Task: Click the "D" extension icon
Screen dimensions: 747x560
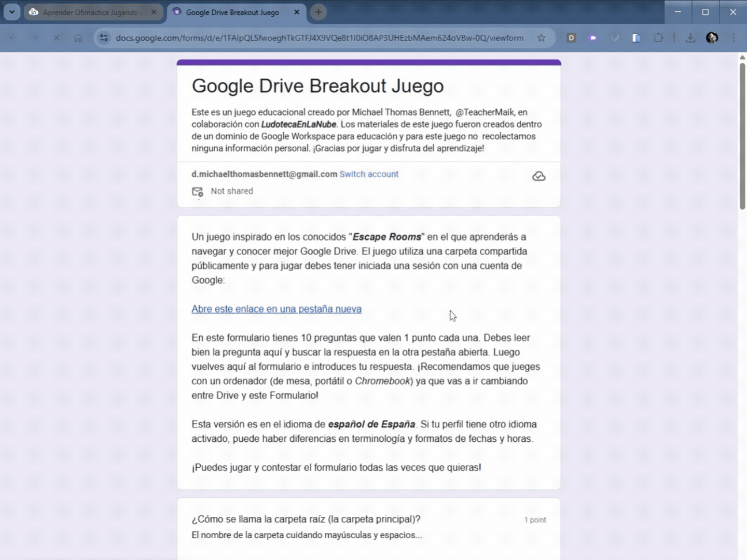Action: (571, 37)
